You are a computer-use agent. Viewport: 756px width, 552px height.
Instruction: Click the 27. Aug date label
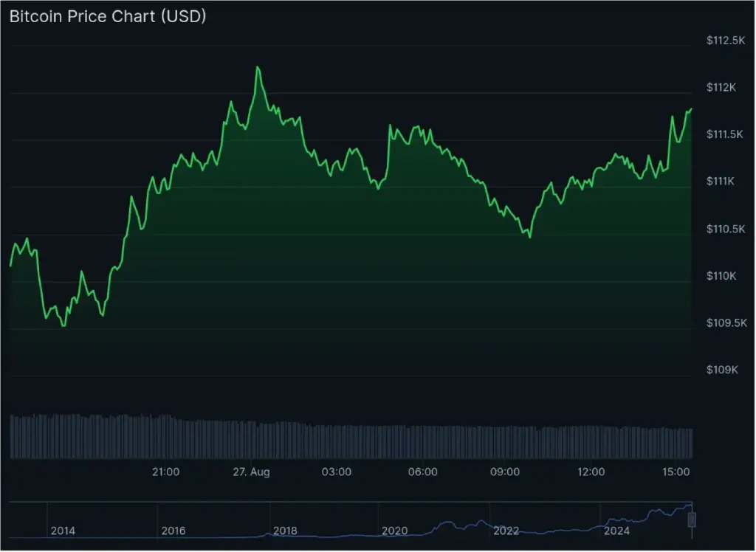coord(251,472)
